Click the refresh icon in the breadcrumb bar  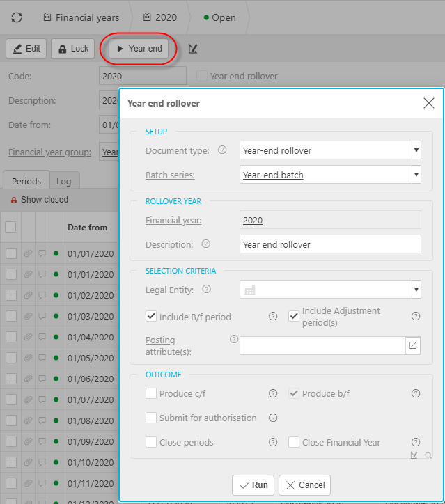(17, 17)
